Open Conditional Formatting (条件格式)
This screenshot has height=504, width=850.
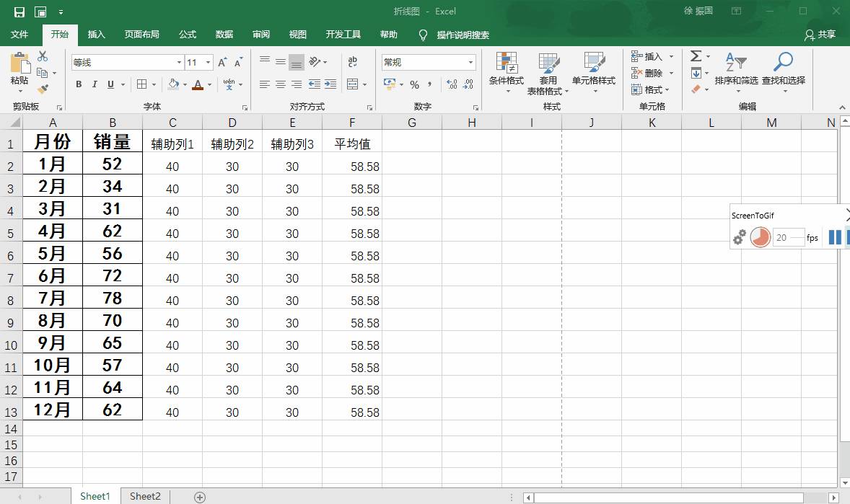pos(507,72)
